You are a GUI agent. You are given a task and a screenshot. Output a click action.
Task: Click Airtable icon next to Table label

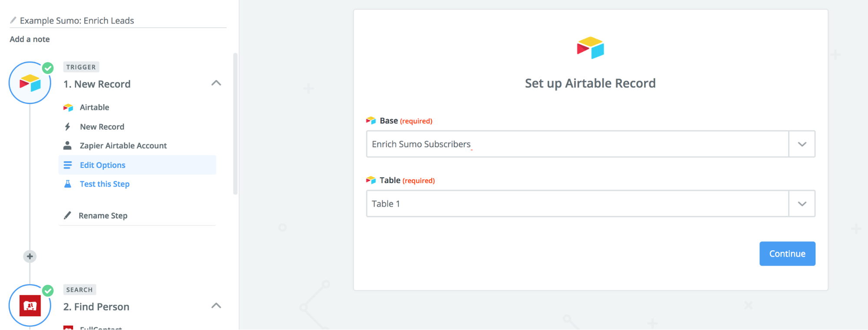pos(371,180)
